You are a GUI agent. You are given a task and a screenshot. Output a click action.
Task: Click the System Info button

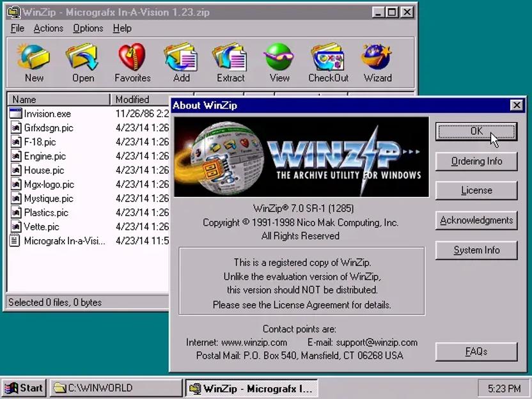tap(476, 251)
